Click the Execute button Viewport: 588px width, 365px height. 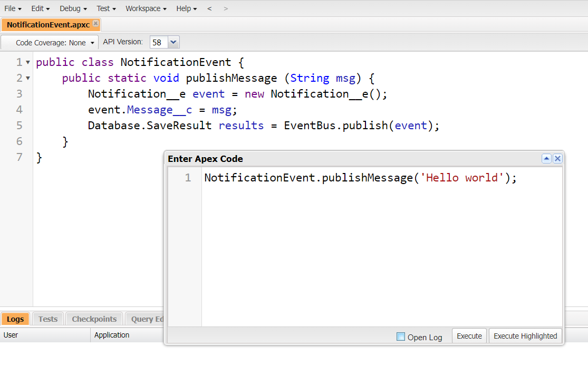point(469,336)
